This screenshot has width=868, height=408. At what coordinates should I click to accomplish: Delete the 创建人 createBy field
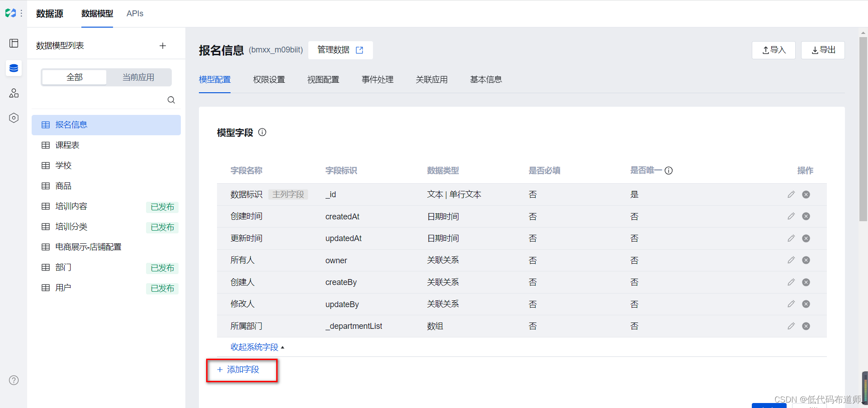pyautogui.click(x=806, y=282)
